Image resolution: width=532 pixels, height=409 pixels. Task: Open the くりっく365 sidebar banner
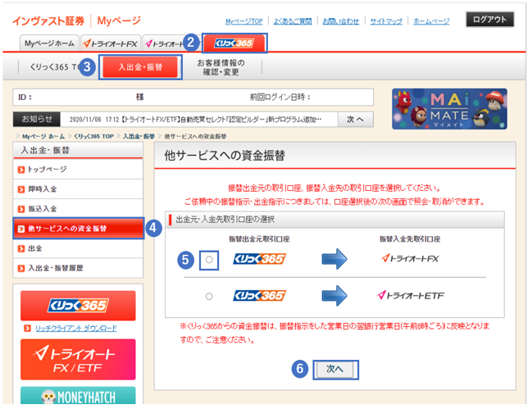click(78, 305)
